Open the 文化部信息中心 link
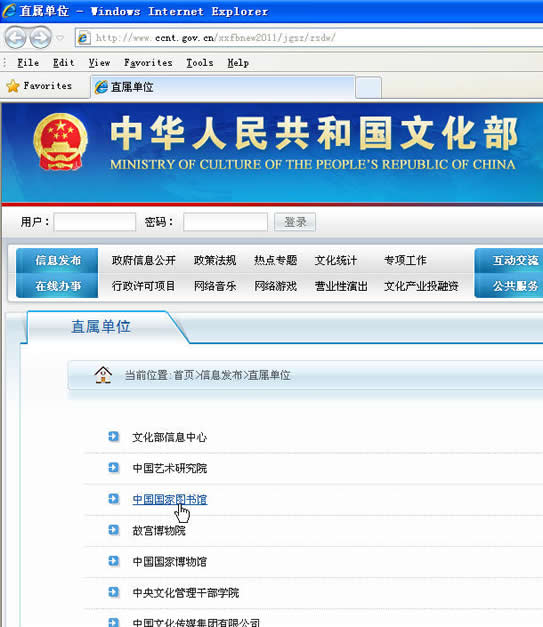This screenshot has height=627, width=543. point(170,437)
